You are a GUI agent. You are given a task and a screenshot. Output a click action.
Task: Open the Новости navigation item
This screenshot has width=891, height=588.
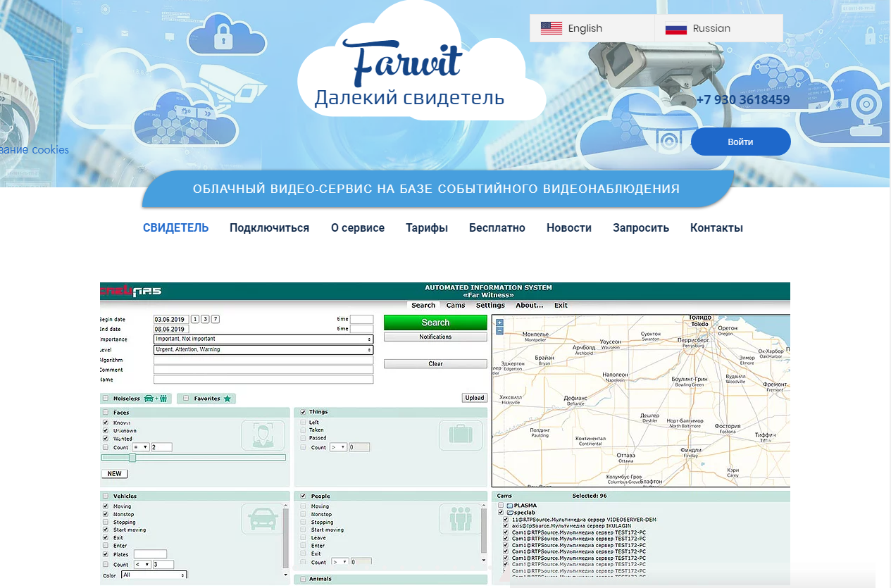tap(569, 227)
